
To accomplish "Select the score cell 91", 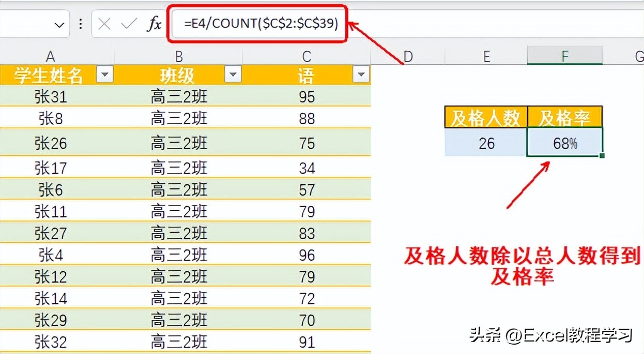I will point(307,342).
